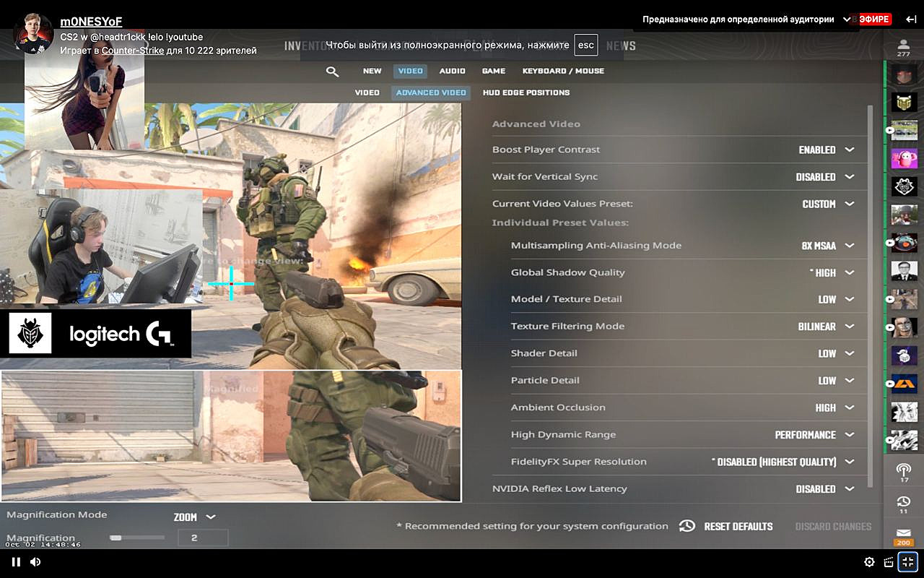
Task: Open the Counter-Strike category link
Action: 133,51
